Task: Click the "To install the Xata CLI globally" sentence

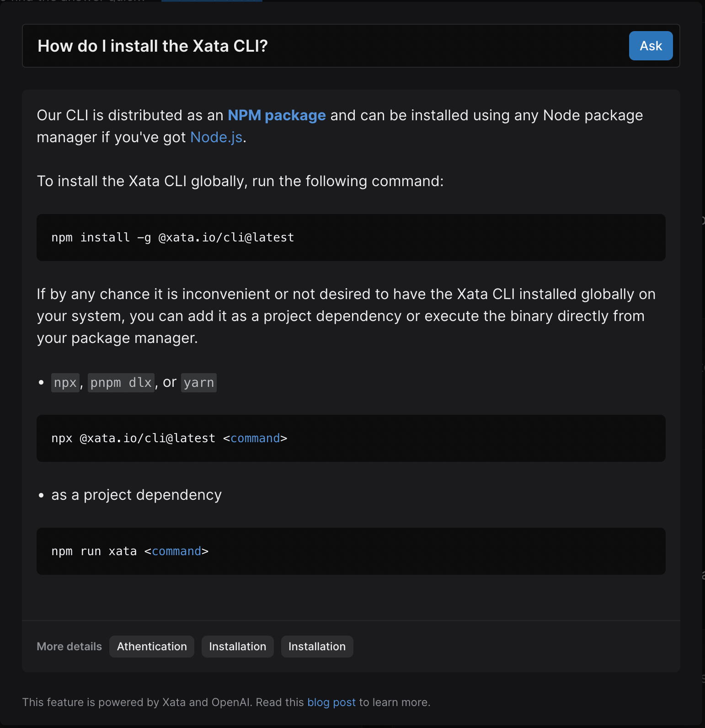Action: [240, 182]
